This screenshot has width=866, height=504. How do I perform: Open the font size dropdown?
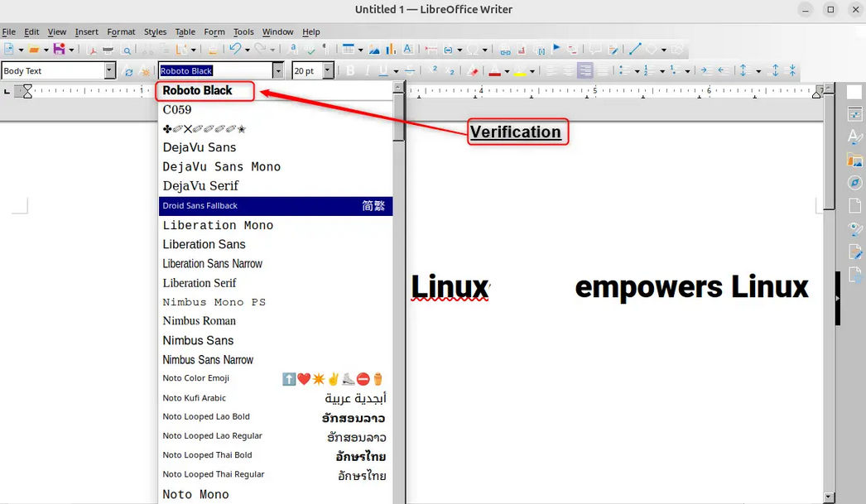(327, 70)
